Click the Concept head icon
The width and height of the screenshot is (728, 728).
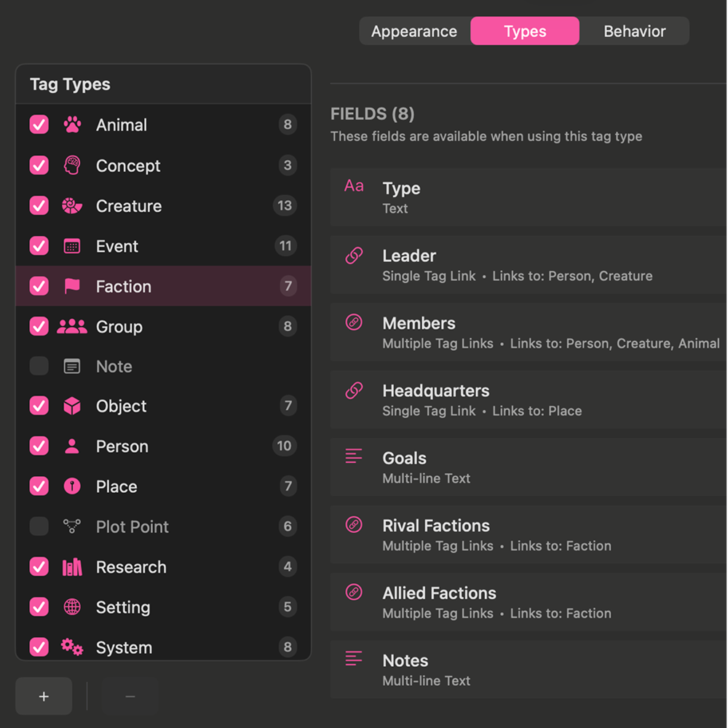pos(71,165)
